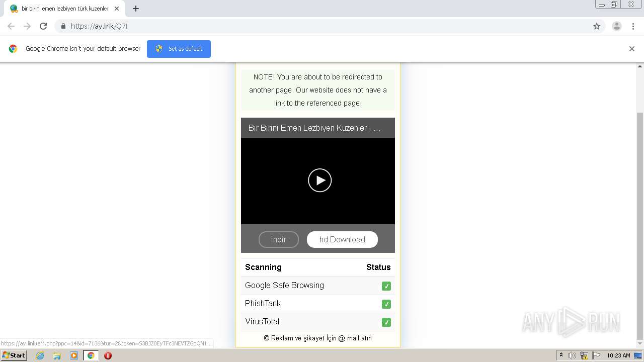Image resolution: width=644 pixels, height=362 pixels.
Task: Click the tab's favicon globe
Action: [14, 9]
